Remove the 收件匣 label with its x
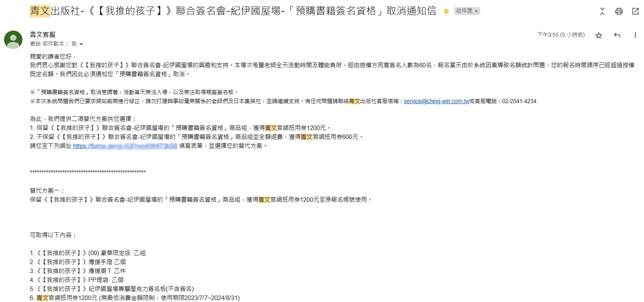Screen dimensions: 644x302 coord(476,11)
